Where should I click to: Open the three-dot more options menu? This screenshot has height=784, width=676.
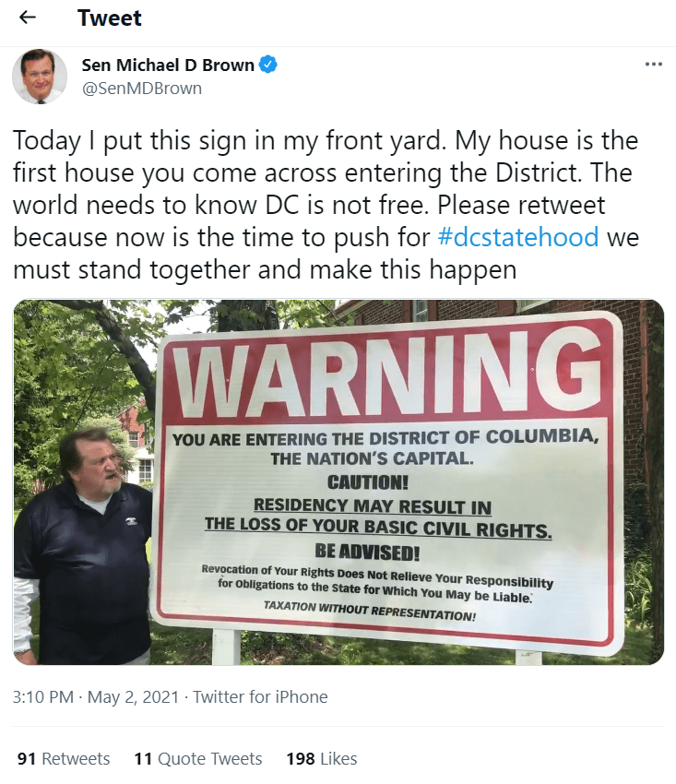pyautogui.click(x=653, y=64)
